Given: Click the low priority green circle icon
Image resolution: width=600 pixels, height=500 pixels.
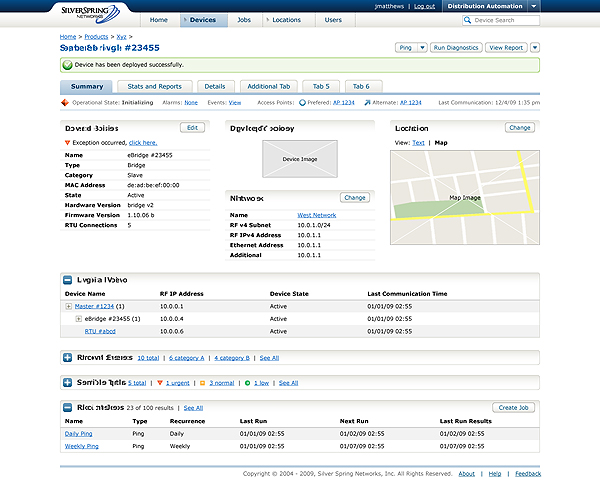Looking at the screenshot, I should tap(249, 383).
